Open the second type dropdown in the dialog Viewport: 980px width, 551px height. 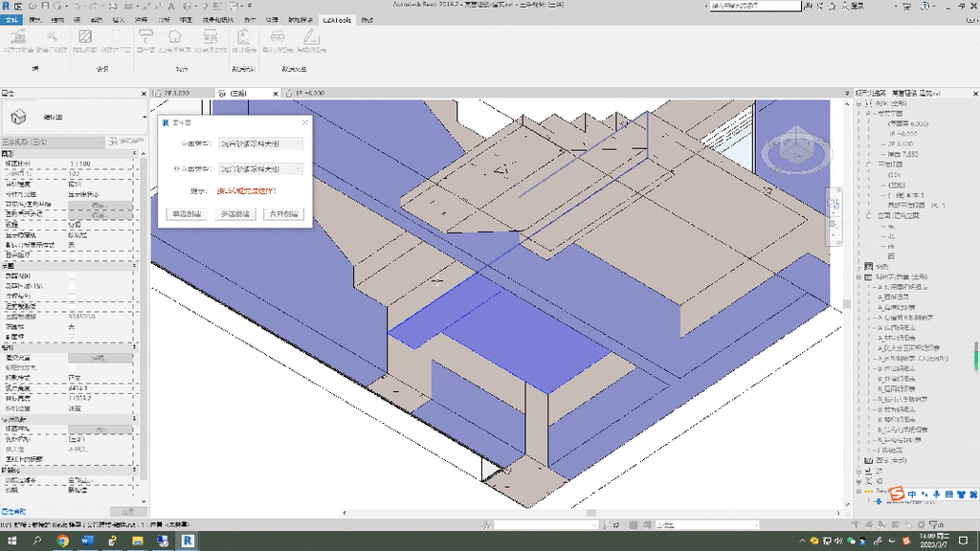tap(261, 168)
